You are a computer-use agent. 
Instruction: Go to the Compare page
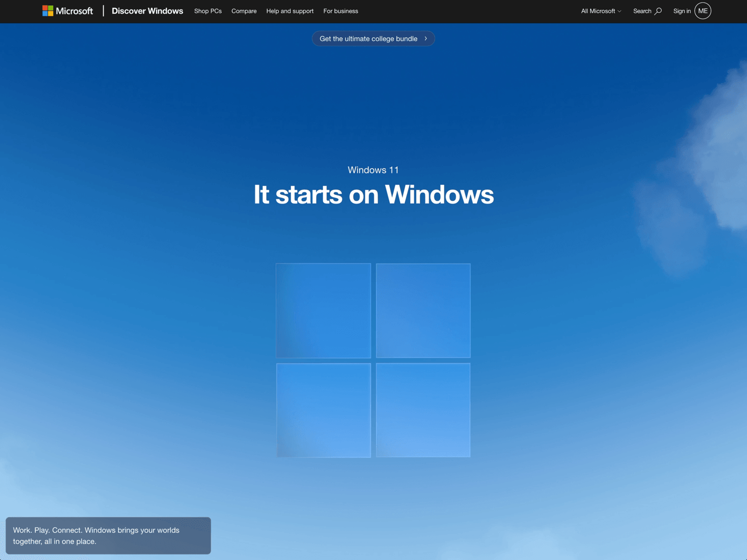[244, 11]
